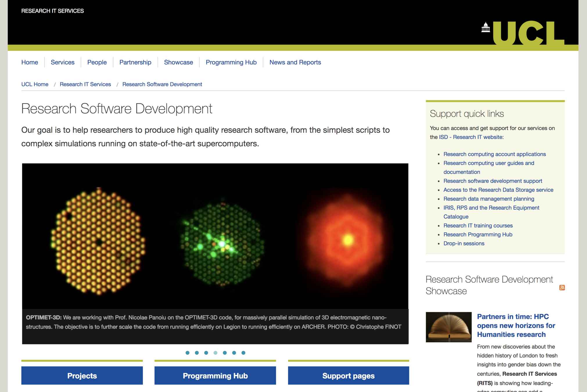This screenshot has height=392, width=587.
Task: Open the ISD - Research IT website link
Action: click(470, 137)
